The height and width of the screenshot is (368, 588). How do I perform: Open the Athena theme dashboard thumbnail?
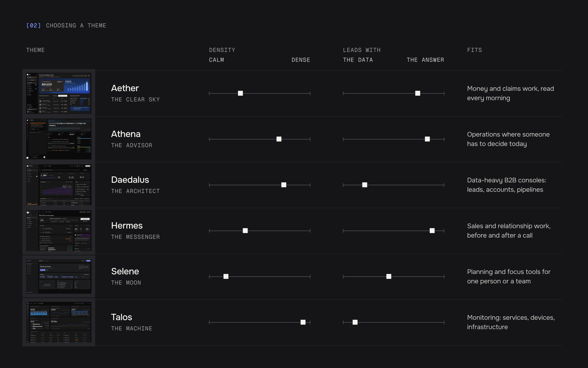59,139
